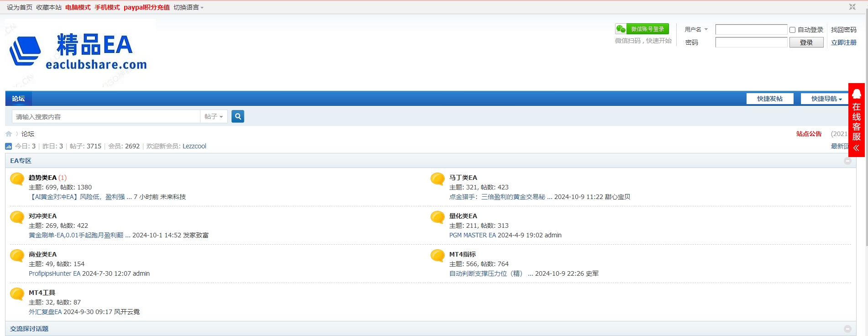Viewport: 868px width, 336px height.
Task: Collapse the 交流探讨话题 section
Action: click(848, 329)
